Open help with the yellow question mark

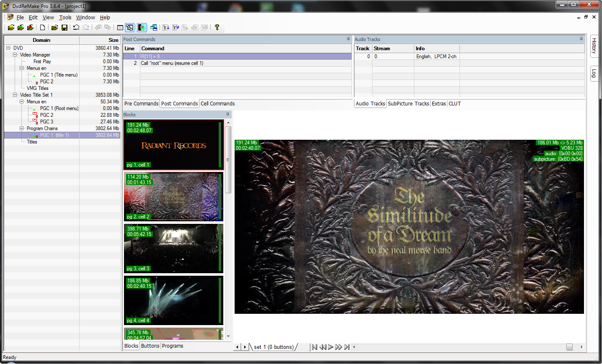tap(217, 28)
